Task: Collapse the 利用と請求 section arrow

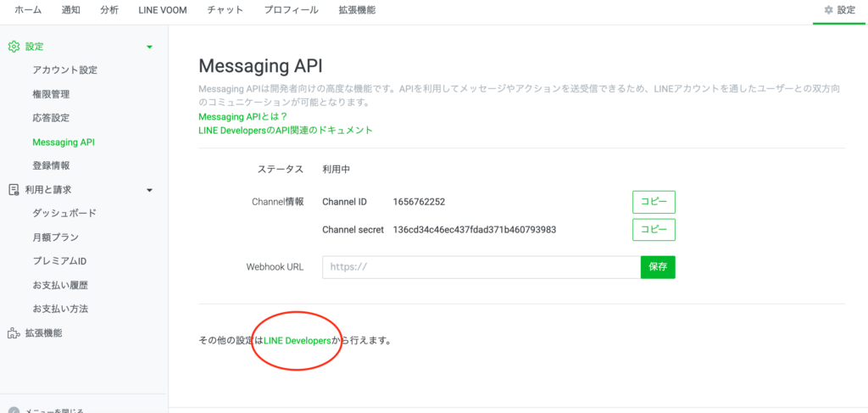Action: (149, 190)
